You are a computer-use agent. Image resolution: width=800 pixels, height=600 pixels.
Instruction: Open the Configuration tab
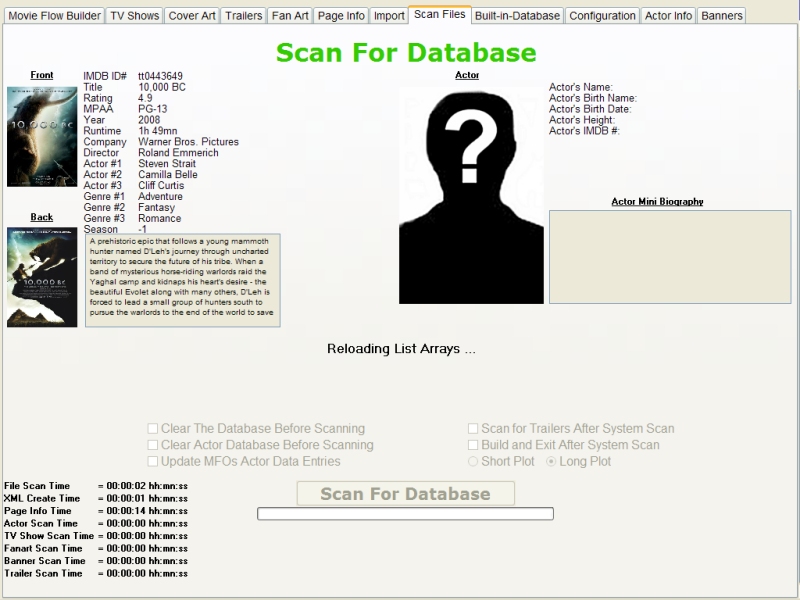(x=603, y=16)
